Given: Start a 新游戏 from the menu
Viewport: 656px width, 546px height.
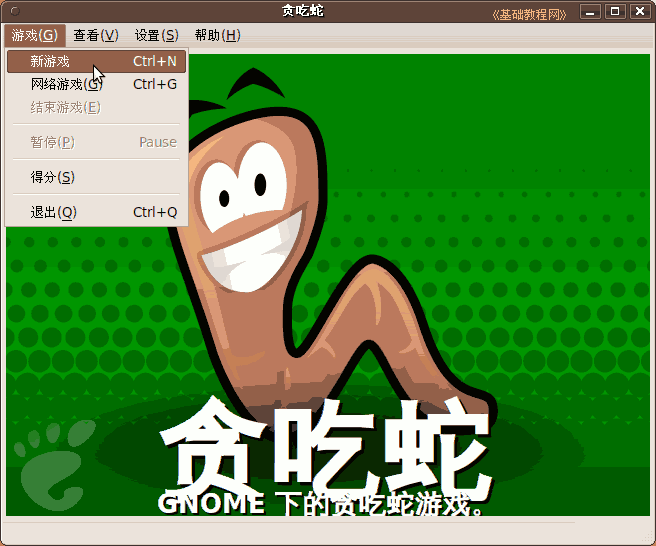Looking at the screenshot, I should 96,62.
